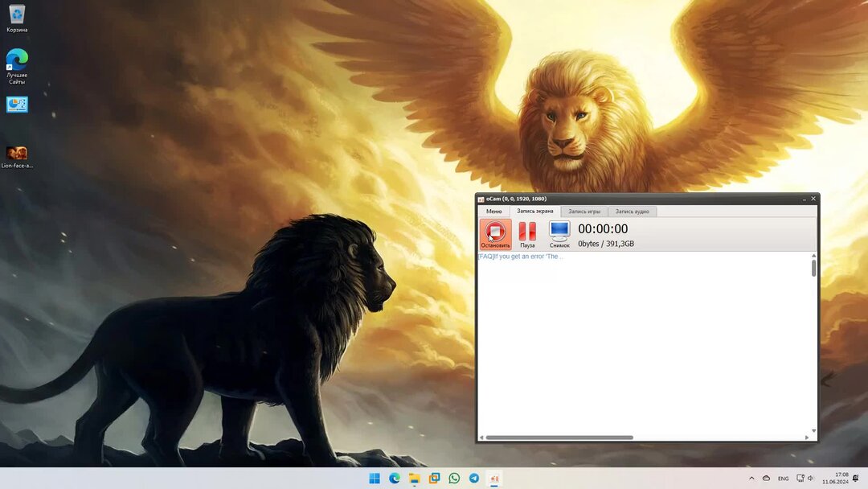
Task: Click the OneDrive cloud tray icon
Action: point(766,478)
